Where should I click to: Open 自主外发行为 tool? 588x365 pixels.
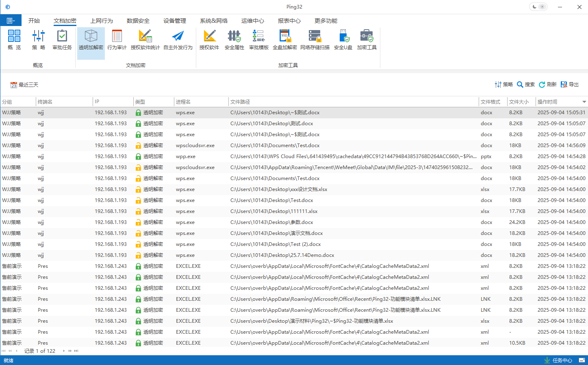pyautogui.click(x=178, y=40)
